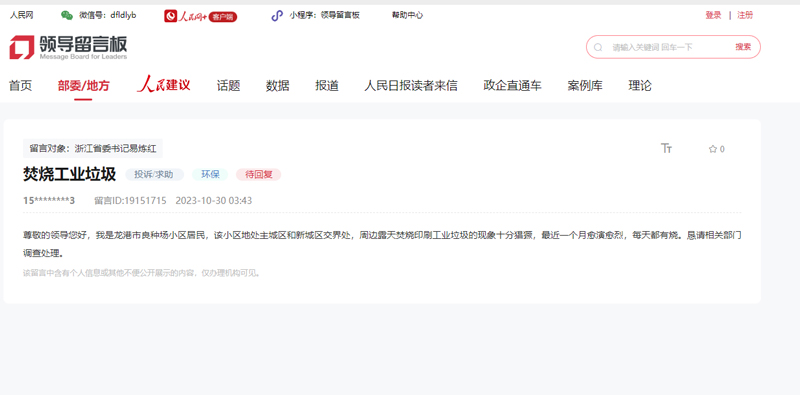Screen dimensions: 800x395
Task: Click the favorites count 0
Action: (722, 150)
